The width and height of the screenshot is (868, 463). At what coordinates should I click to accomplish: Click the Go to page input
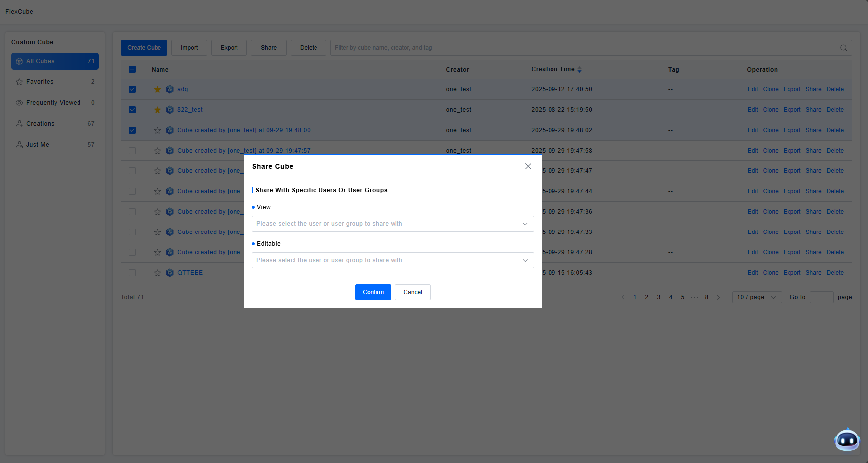(821, 297)
